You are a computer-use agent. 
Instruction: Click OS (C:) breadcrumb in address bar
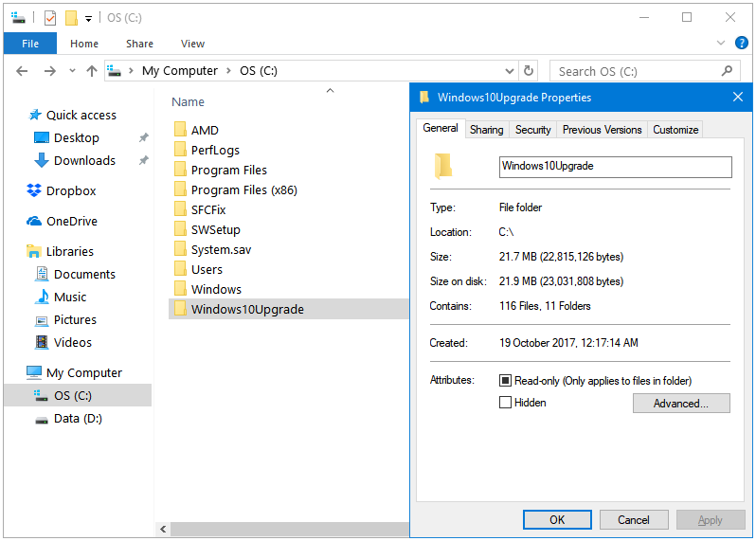pyautogui.click(x=259, y=71)
